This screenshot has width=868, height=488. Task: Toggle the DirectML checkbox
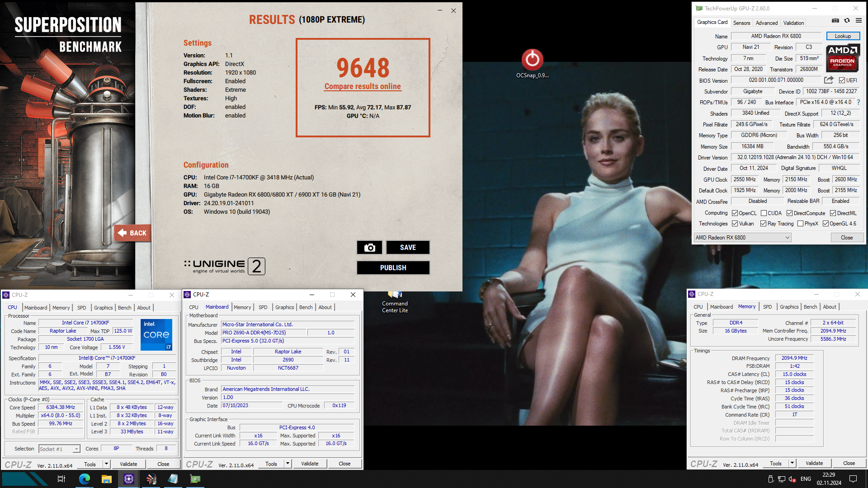pos(833,213)
